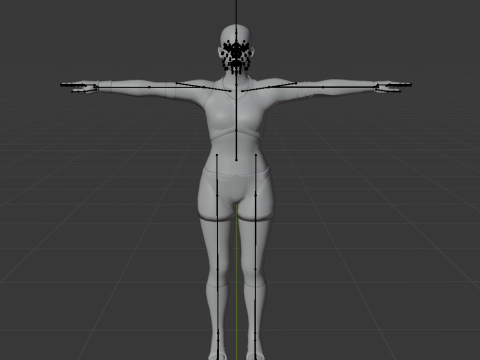Select the facial bone cluster on the face

[x=237, y=57]
